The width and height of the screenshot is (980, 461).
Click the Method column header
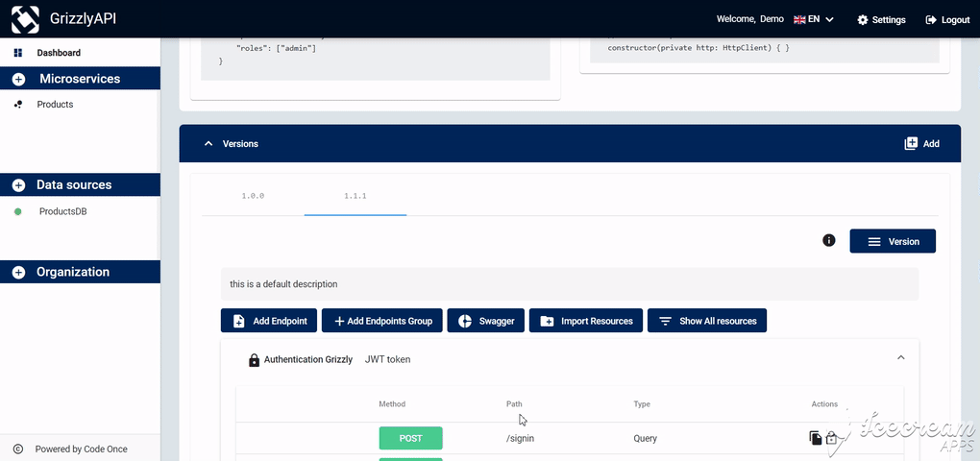pyautogui.click(x=392, y=404)
